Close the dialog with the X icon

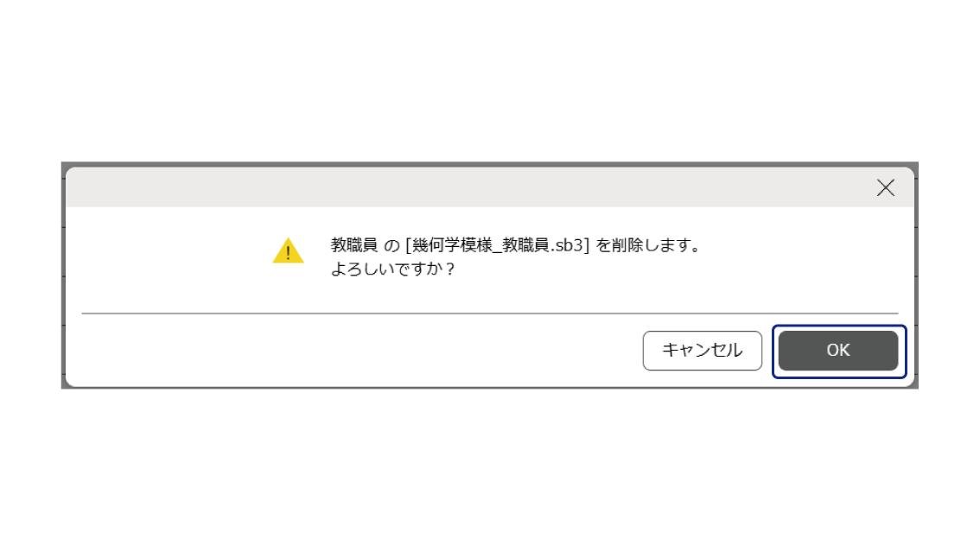(x=886, y=187)
